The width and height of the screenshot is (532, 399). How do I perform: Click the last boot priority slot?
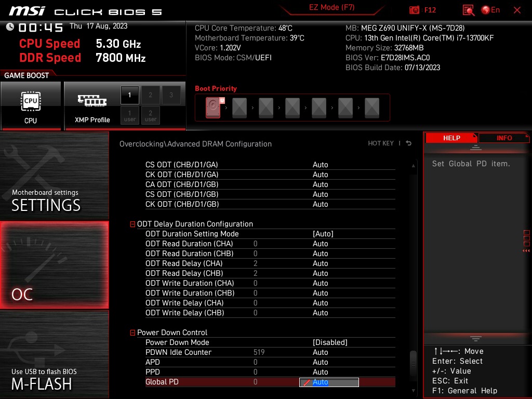[372, 108]
